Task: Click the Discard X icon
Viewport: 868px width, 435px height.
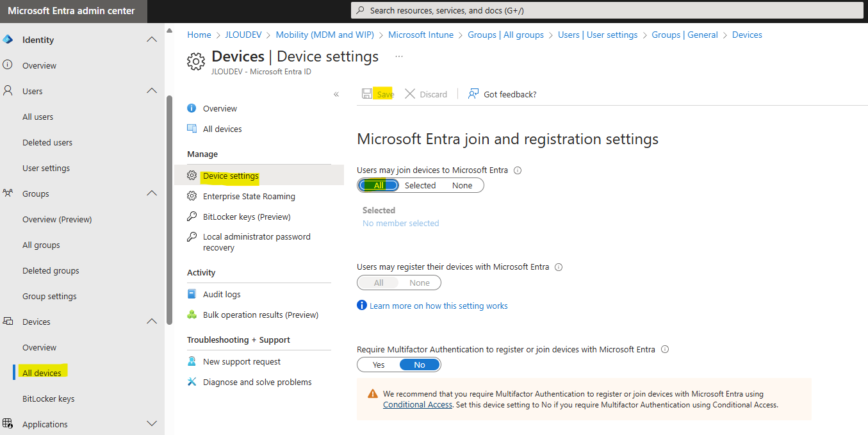Action: point(410,94)
